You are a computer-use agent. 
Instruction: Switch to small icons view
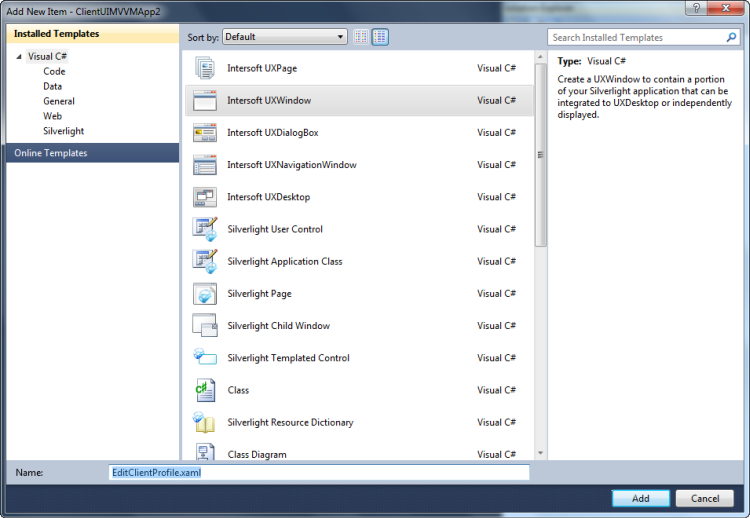point(361,37)
